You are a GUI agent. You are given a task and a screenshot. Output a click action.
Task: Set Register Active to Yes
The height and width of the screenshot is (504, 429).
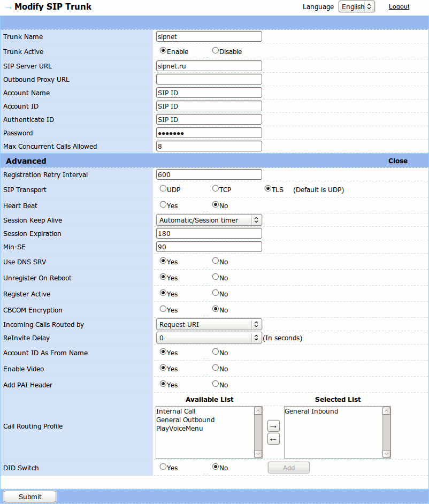163,293
